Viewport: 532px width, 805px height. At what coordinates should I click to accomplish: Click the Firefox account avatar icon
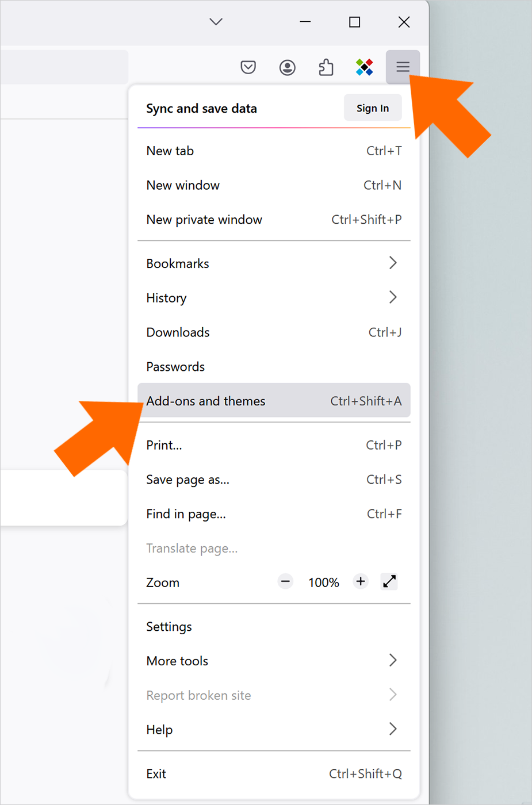pos(288,67)
